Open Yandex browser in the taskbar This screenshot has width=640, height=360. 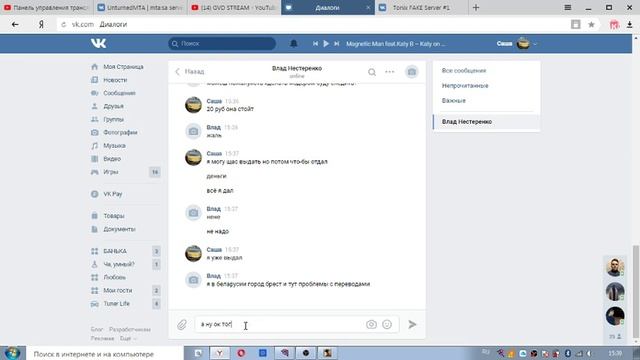[x=220, y=353]
